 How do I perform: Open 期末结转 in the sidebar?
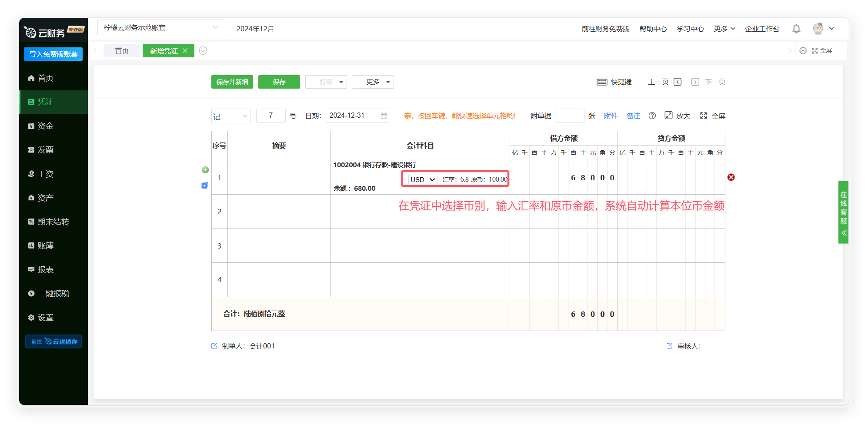click(x=53, y=222)
